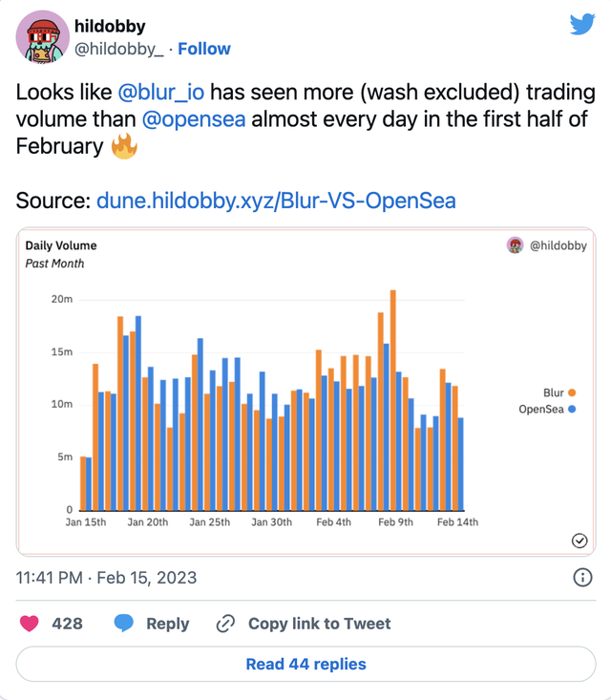611x700 pixels.
Task: Click the Reply speech bubble icon
Action: 123,624
